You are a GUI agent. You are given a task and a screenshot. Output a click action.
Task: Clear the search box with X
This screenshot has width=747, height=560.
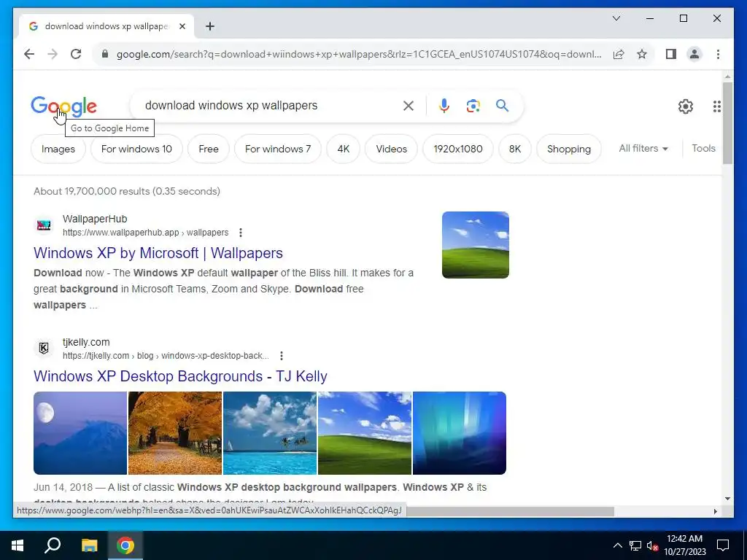coord(409,106)
